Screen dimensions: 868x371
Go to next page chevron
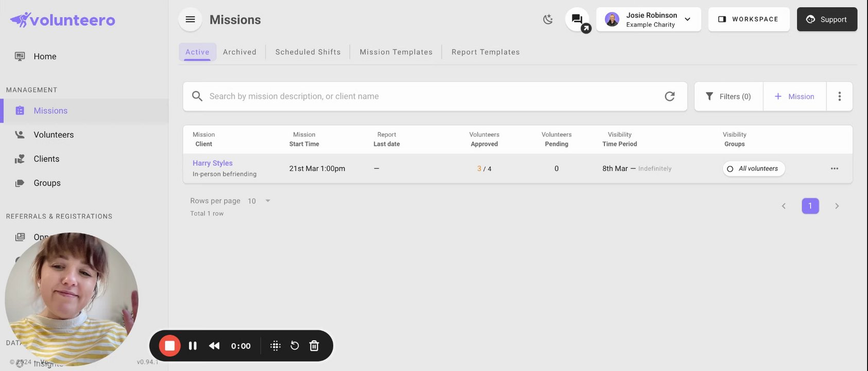(837, 206)
